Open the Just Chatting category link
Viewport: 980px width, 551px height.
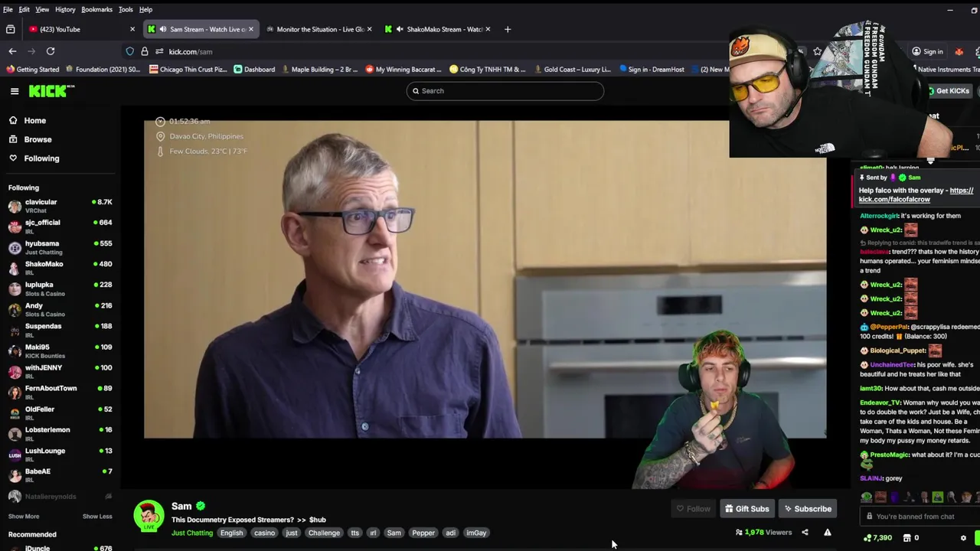192,533
